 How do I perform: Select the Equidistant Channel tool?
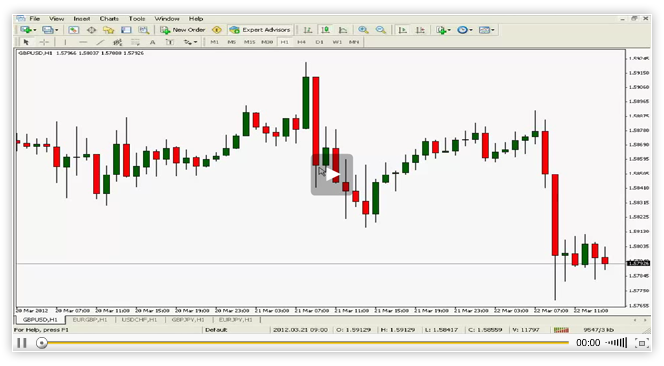118,42
